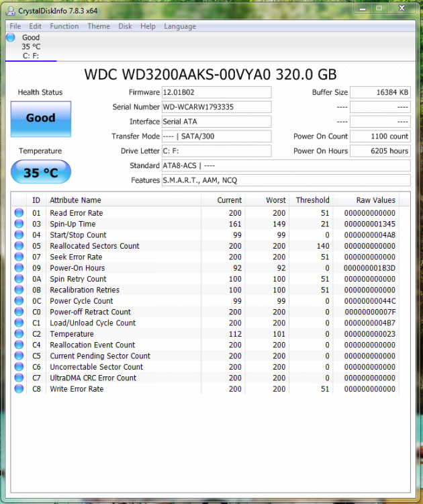Image resolution: width=423 pixels, height=504 pixels.
Task: Click the status orb for Reallocation Event Count
Action: (x=19, y=345)
